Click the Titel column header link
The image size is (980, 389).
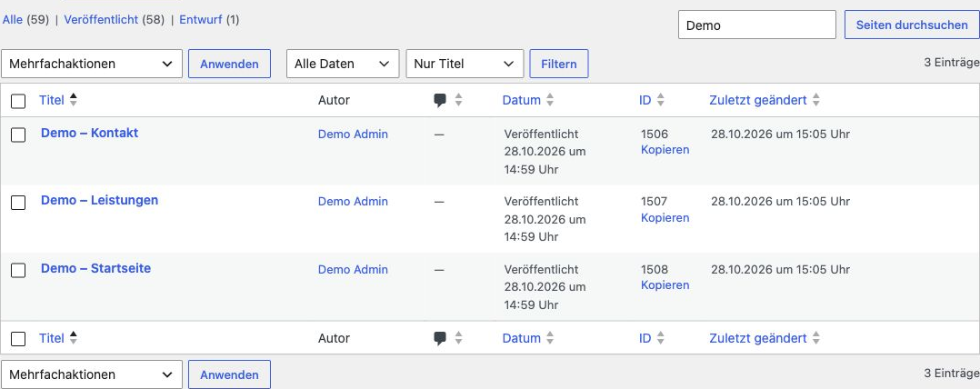pos(52,100)
